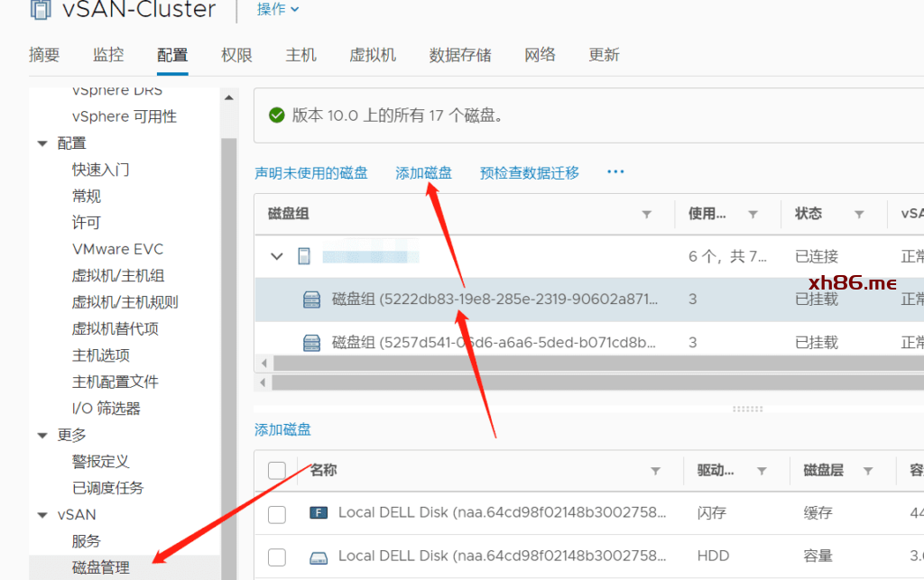Image resolution: width=924 pixels, height=580 pixels.
Task: Click left arrow of lower horizontal scrollbar
Action: (263, 382)
